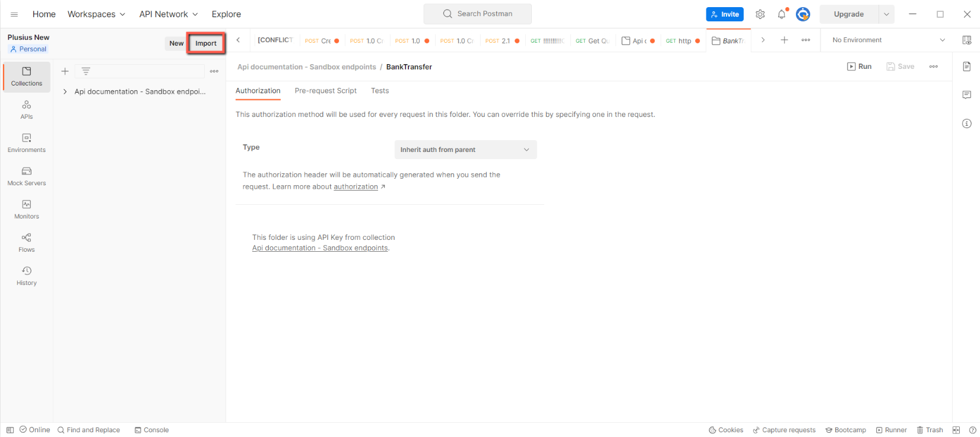Open Collections in the sidebar
This screenshot has width=980, height=437.
pos(27,77)
